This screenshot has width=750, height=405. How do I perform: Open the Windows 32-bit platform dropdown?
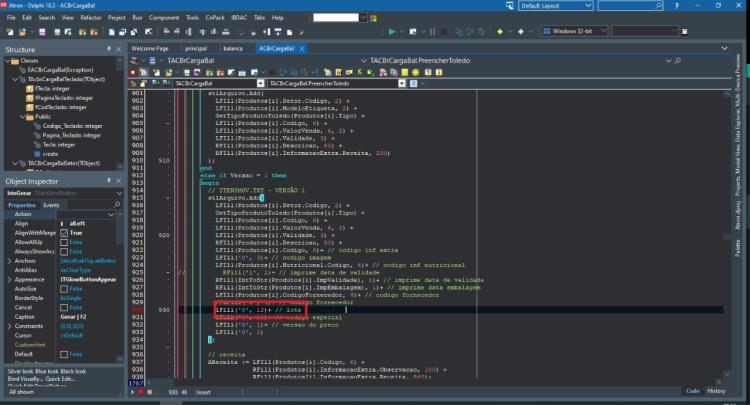(603, 31)
